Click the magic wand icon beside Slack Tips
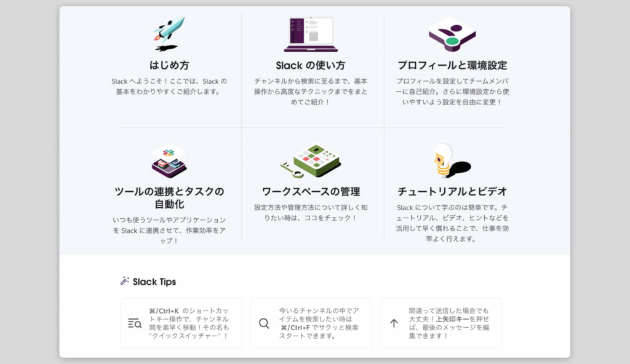 point(125,281)
